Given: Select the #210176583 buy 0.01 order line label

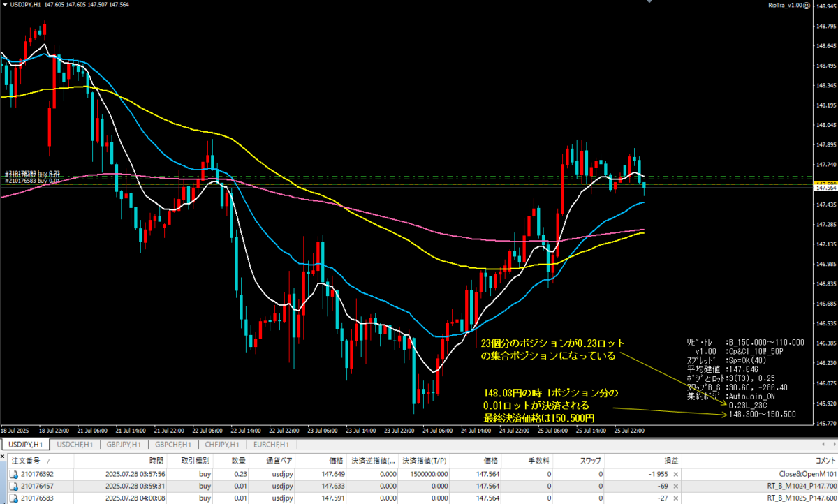Looking at the screenshot, I should coord(32,181).
